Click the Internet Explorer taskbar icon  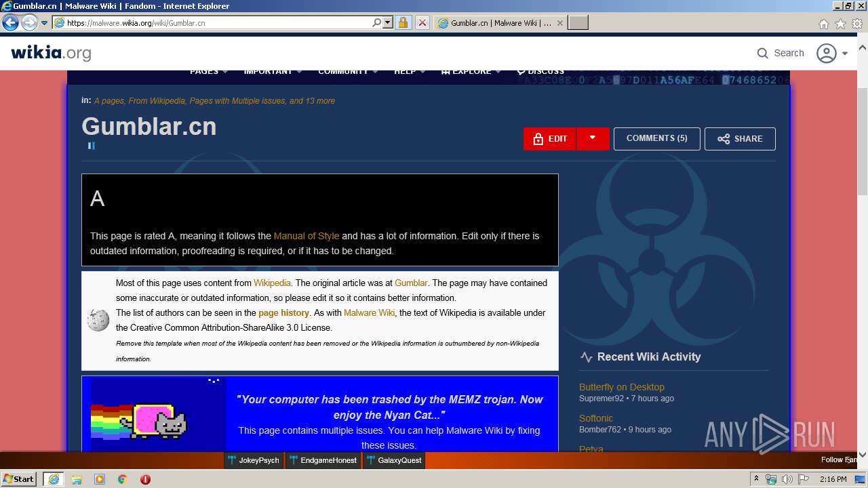click(53, 479)
